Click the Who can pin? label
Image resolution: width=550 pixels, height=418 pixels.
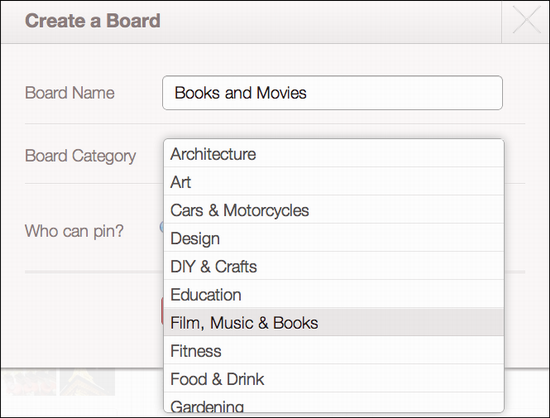coord(74,231)
